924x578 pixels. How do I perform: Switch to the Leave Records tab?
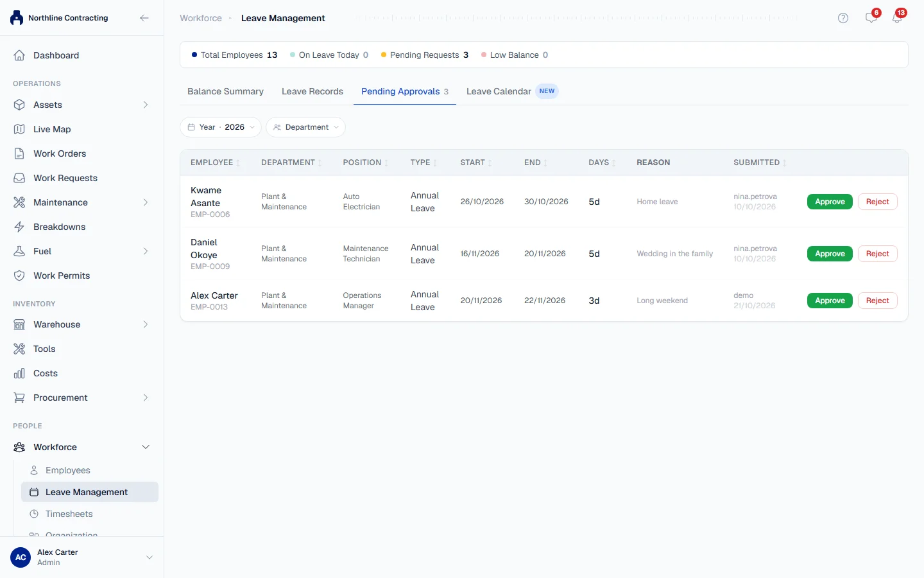(312, 91)
